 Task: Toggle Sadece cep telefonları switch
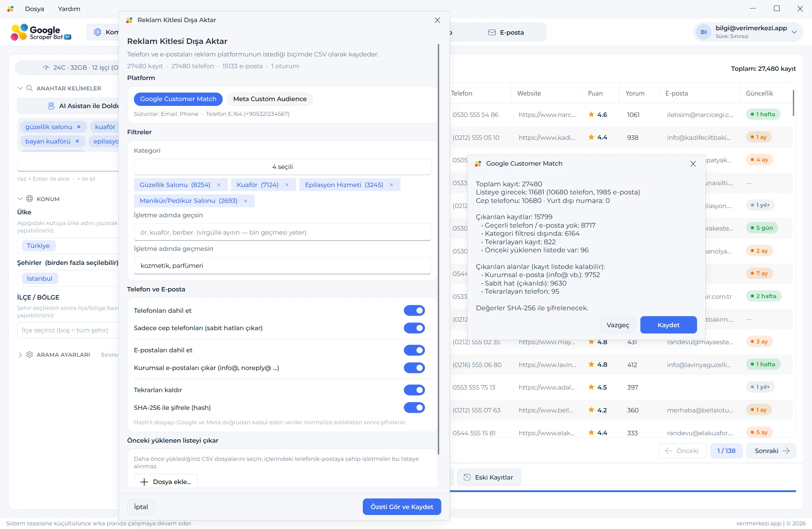tap(414, 328)
